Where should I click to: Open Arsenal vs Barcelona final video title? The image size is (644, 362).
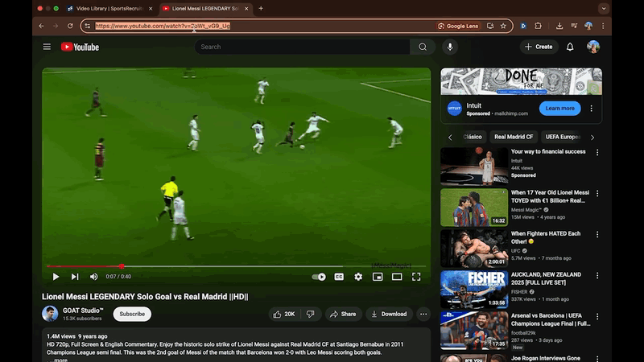pos(551,319)
